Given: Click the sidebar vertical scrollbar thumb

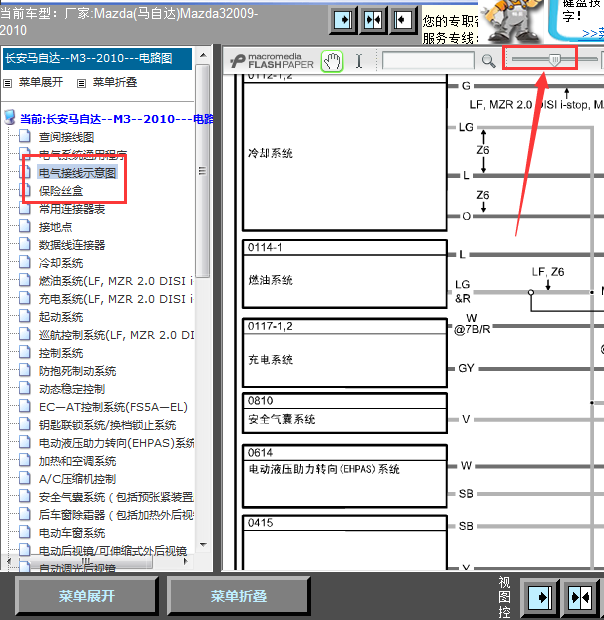Looking at the screenshot, I should point(203,171).
